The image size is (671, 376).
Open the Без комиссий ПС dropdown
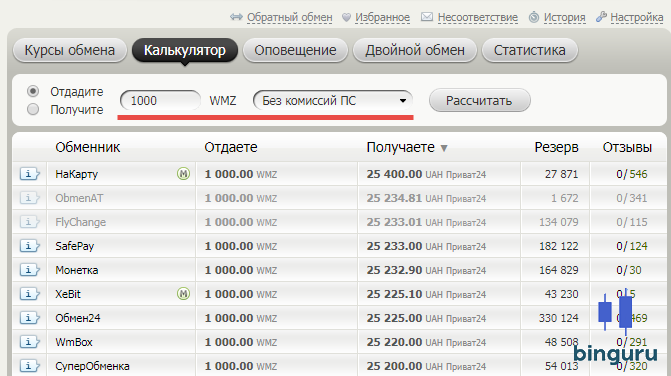point(333,101)
